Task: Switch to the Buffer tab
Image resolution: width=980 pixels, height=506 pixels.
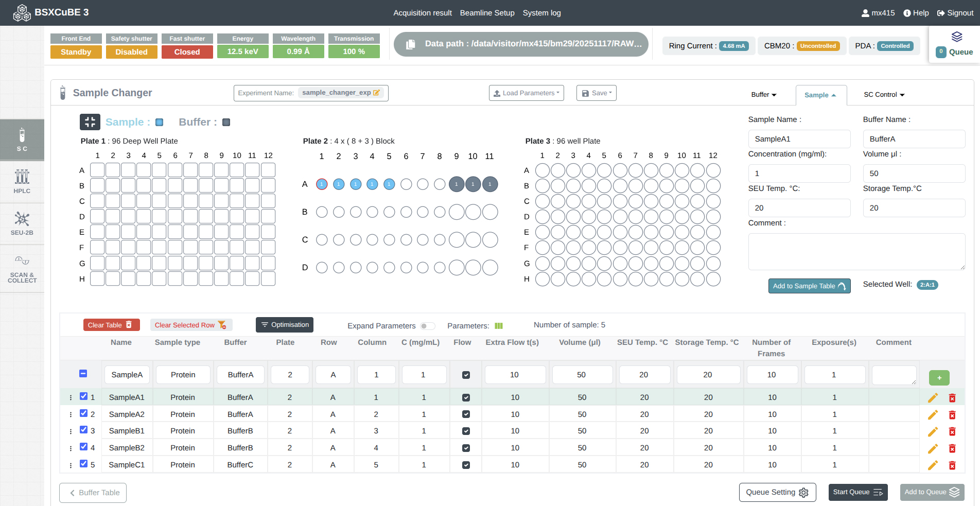Action: pyautogui.click(x=763, y=95)
